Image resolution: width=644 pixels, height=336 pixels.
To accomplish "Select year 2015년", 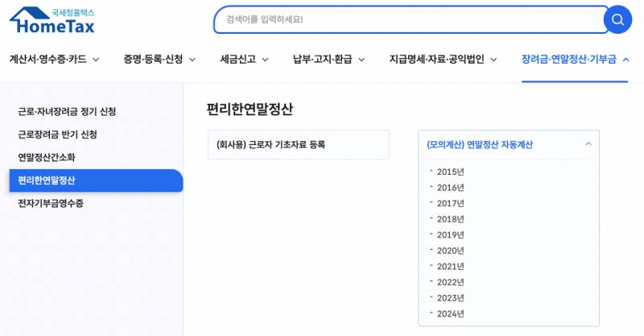I will pos(450,172).
